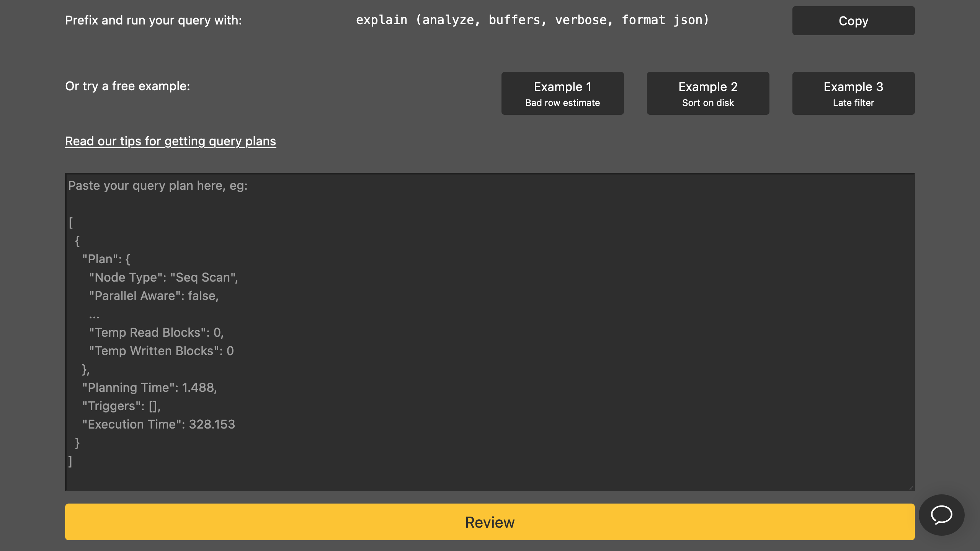Click the Copy button for the prefix
Screen dimensions: 980x551
(x=853, y=21)
